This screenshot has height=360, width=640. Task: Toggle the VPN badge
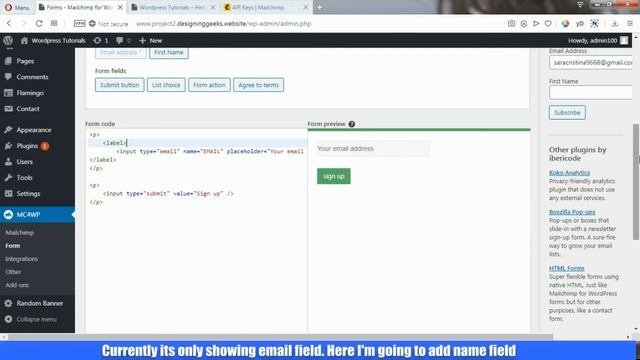tap(79, 24)
